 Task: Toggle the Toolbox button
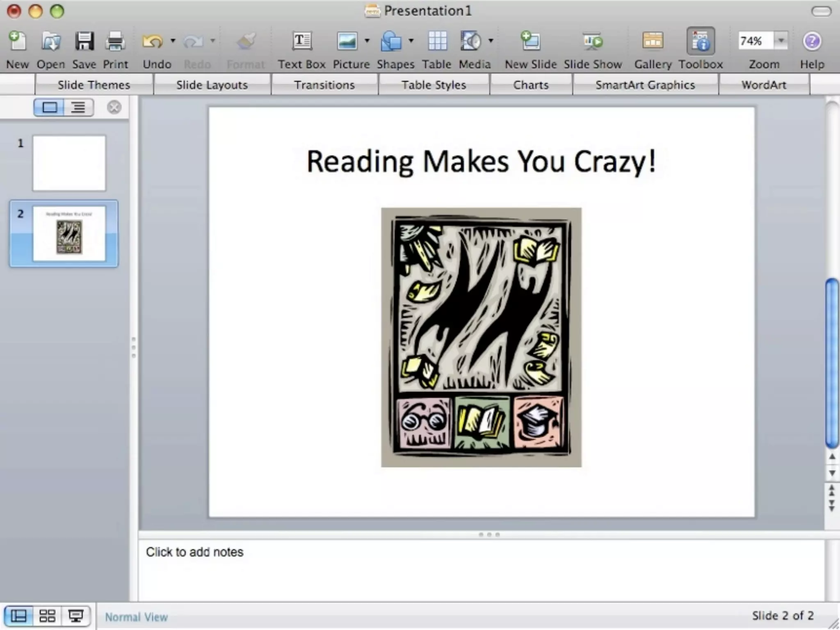(701, 41)
